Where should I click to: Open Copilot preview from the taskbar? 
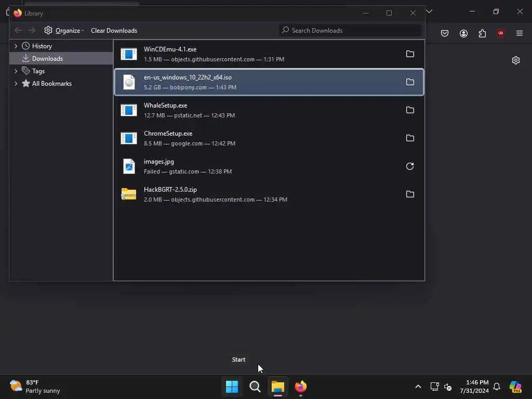(515, 387)
